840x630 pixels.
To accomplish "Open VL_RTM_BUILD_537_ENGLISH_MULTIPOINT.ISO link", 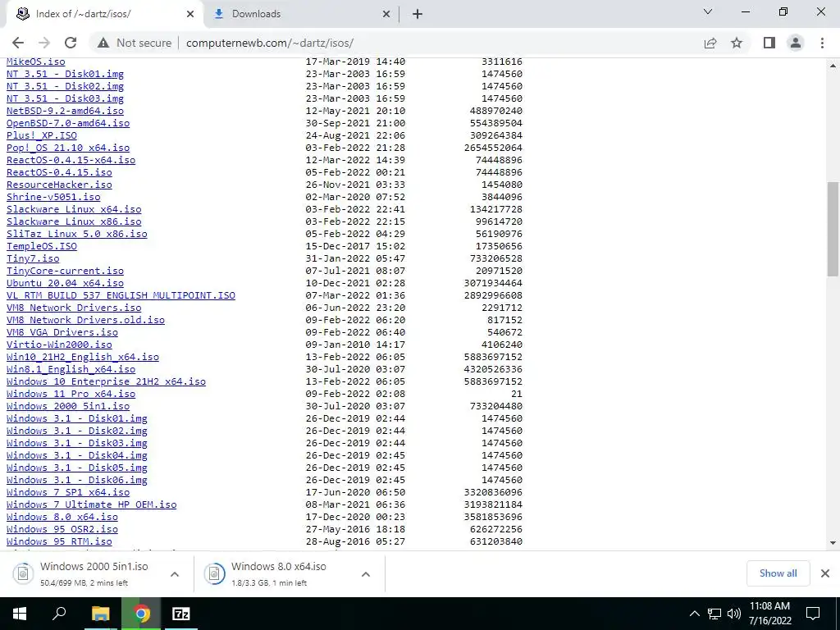I will point(121,295).
